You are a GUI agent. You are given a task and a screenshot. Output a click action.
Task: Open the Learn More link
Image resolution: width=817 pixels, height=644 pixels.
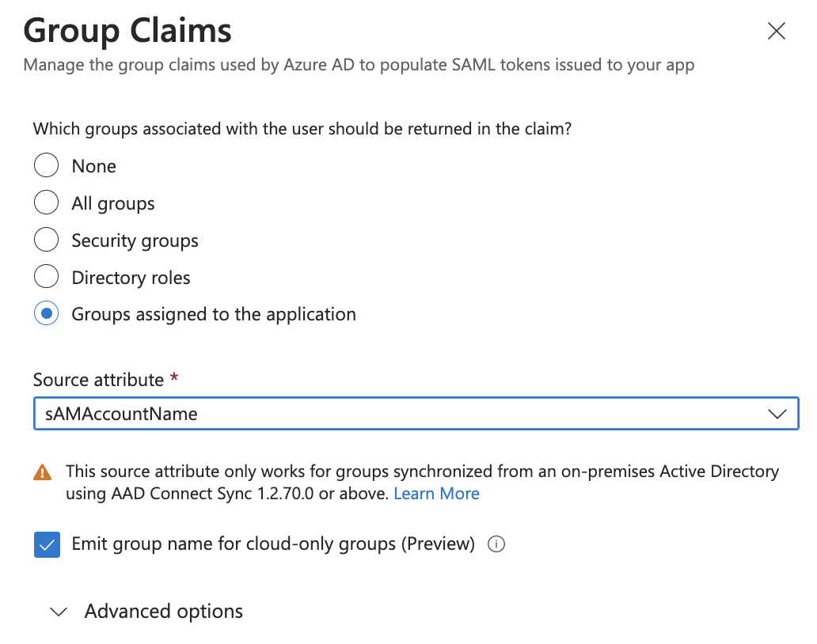coord(436,494)
